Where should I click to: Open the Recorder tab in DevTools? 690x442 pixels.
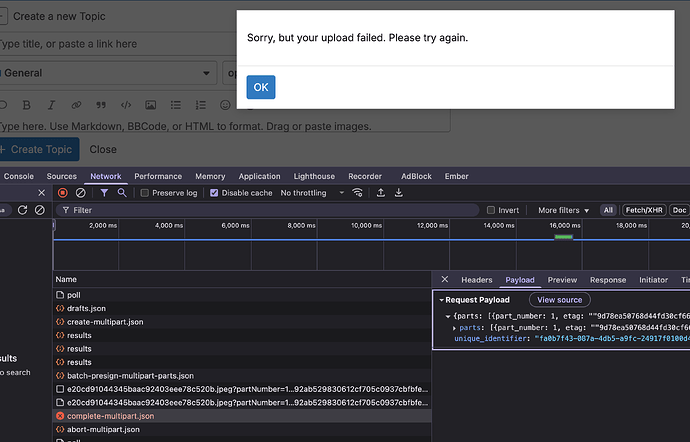point(365,176)
